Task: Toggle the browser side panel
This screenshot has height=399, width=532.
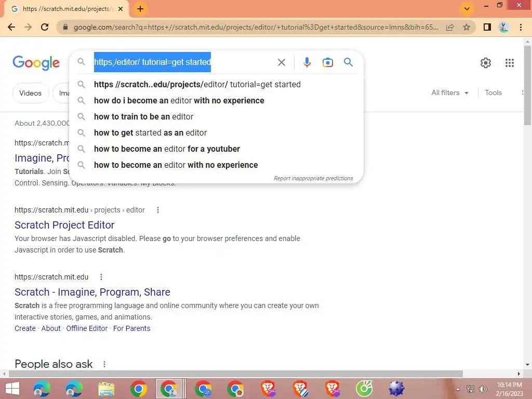Action: click(487, 27)
